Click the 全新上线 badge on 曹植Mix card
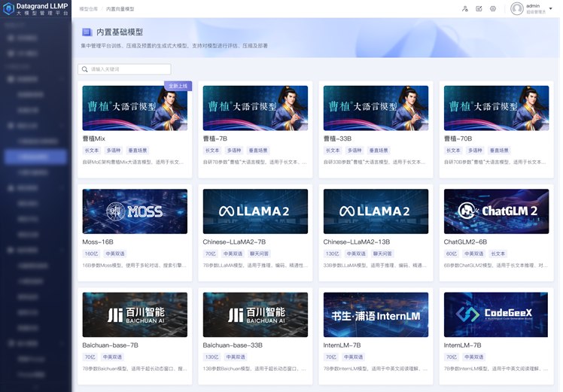The height and width of the screenshot is (392, 563). (178, 86)
